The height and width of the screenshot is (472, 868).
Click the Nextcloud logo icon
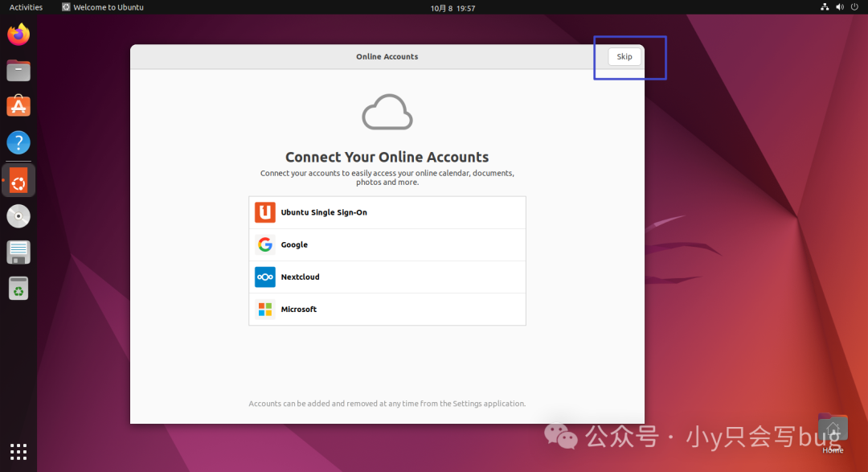(x=265, y=277)
